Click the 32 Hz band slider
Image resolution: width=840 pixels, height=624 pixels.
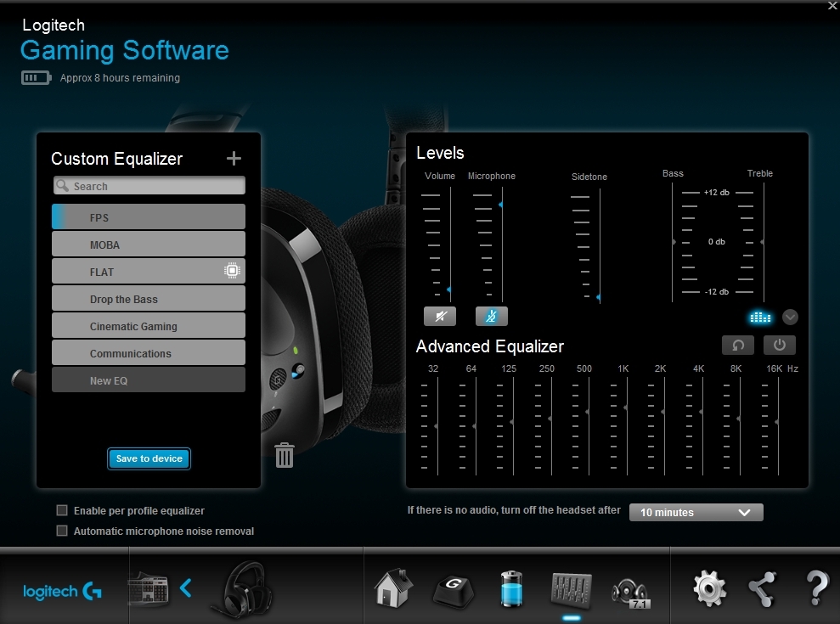pyautogui.click(x=437, y=426)
